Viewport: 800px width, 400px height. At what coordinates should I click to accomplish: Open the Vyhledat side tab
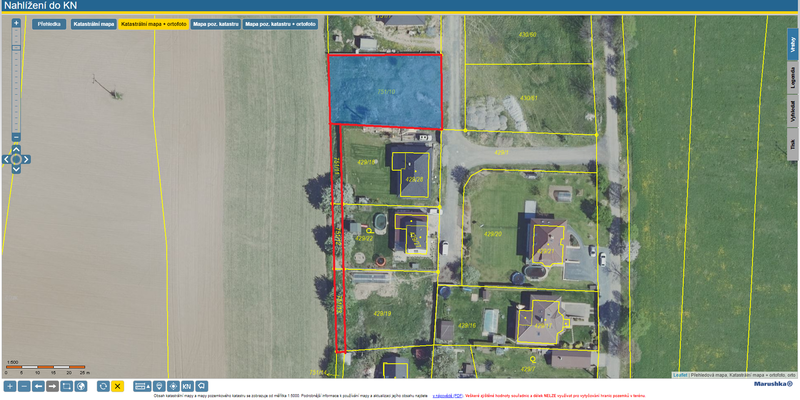(x=793, y=111)
